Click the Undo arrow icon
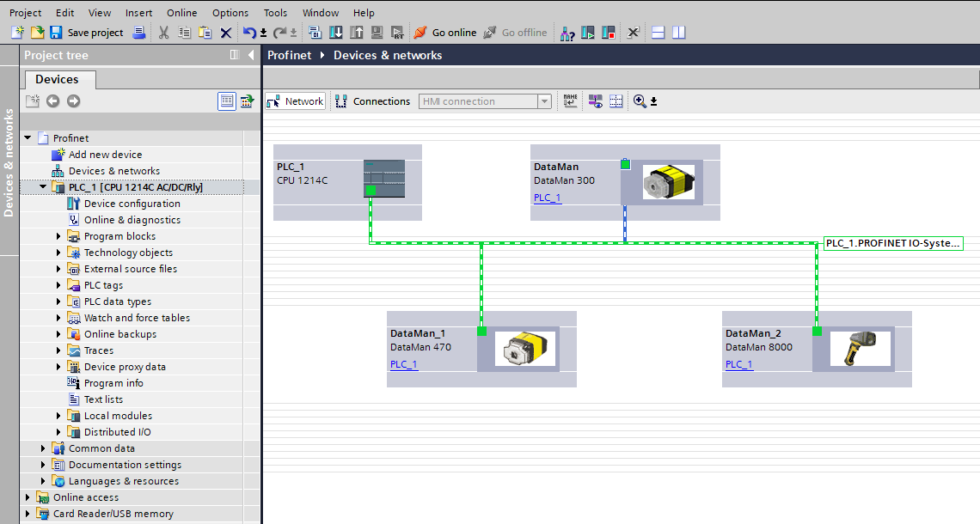The width and height of the screenshot is (980, 524). point(248,33)
